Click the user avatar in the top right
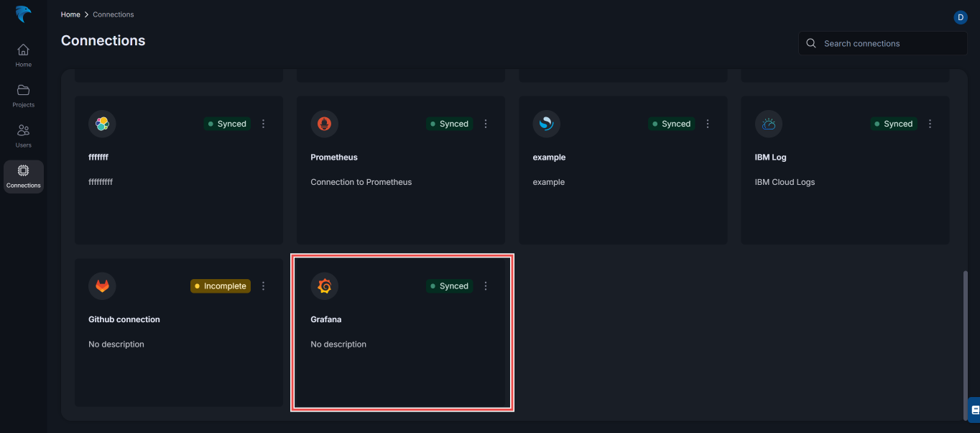Image resolution: width=980 pixels, height=433 pixels. 961,17
